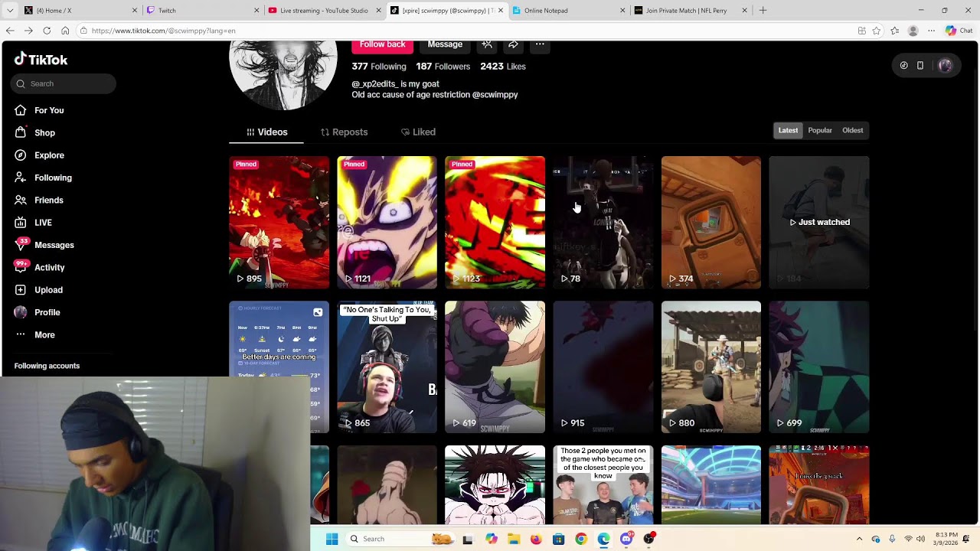Open the video with 374 views

click(x=711, y=223)
